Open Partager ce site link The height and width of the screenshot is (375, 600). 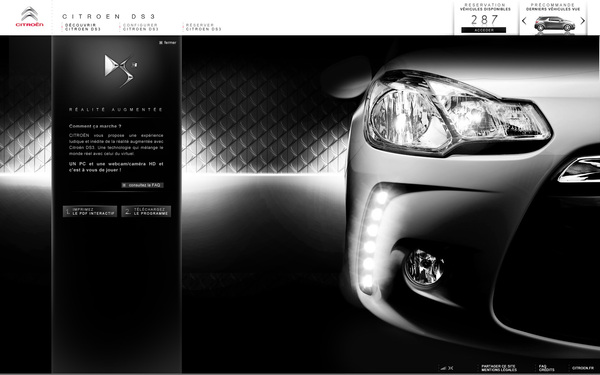point(498,366)
